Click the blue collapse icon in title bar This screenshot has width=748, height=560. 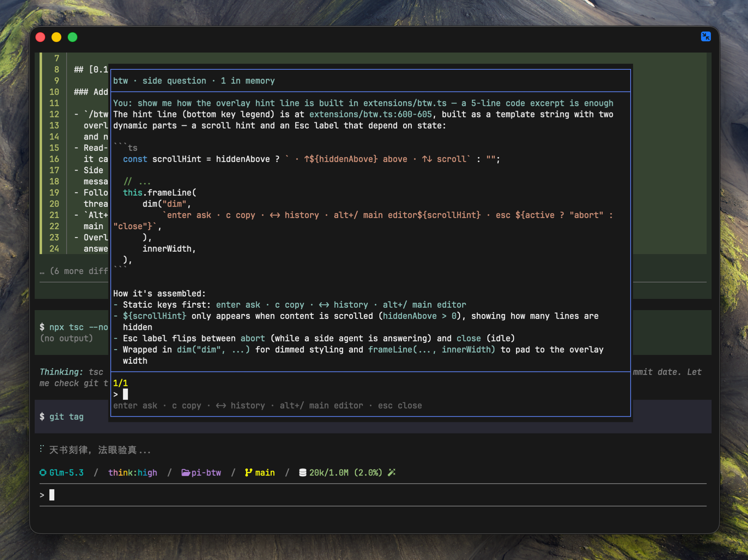click(706, 36)
